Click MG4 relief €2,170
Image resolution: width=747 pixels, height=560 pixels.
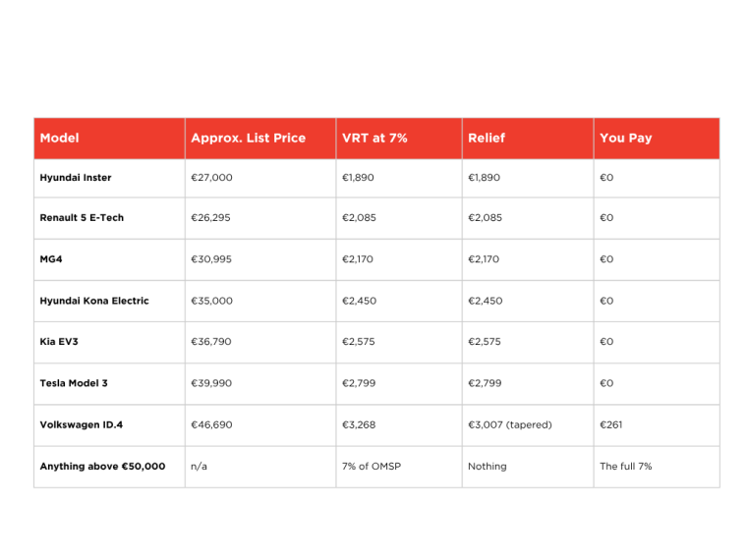click(484, 259)
